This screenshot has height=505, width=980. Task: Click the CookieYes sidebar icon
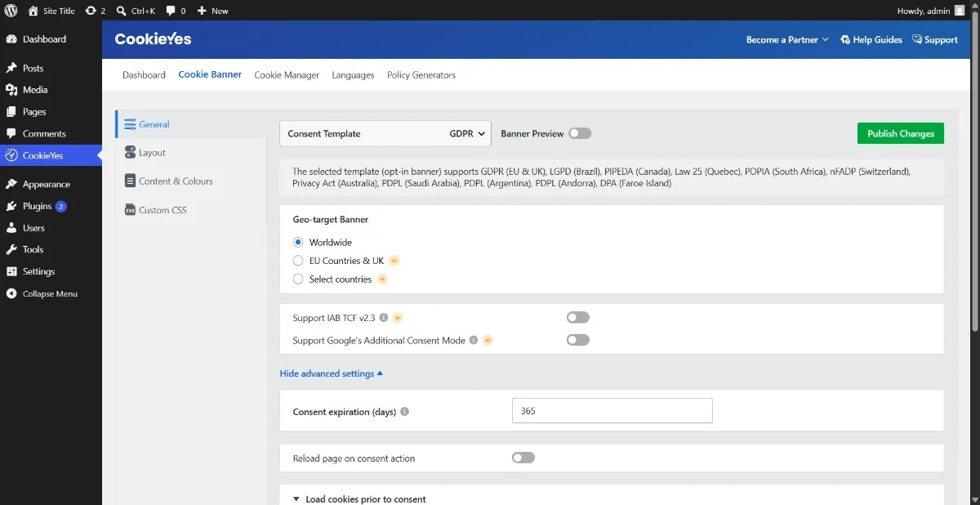tap(11, 155)
